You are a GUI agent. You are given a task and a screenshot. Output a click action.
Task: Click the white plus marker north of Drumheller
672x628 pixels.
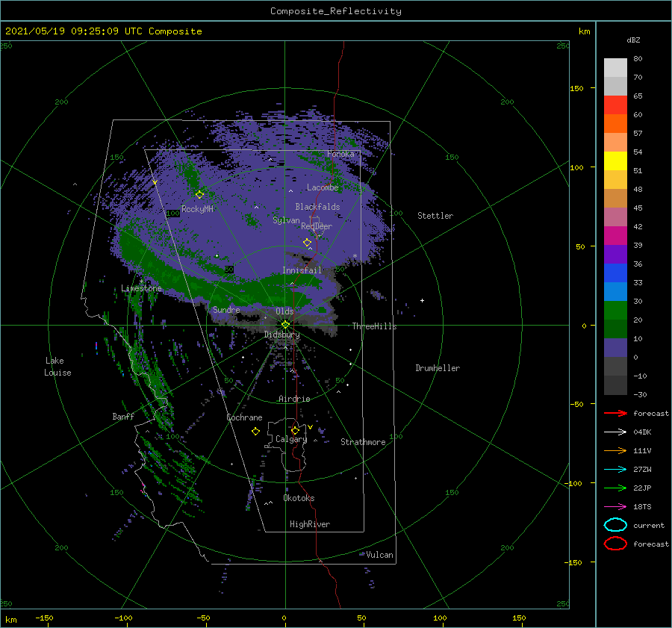pyautogui.click(x=422, y=300)
